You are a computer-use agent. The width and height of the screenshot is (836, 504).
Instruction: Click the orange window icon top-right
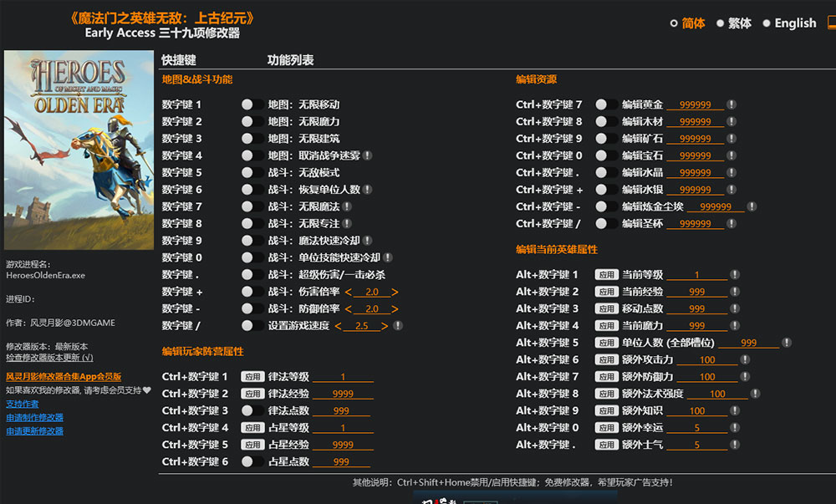(x=831, y=23)
